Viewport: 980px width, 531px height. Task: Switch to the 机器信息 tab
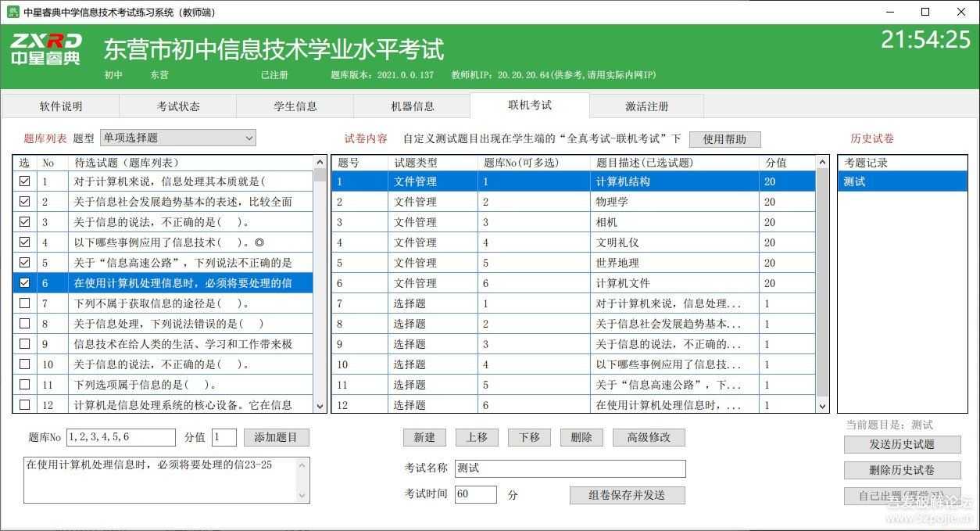point(412,106)
